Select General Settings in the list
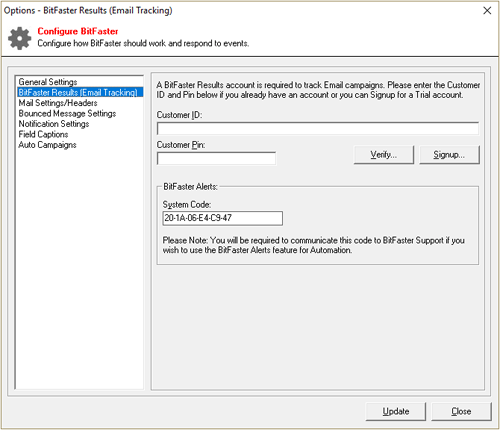Viewport: 500px width, 430px height. (x=48, y=82)
